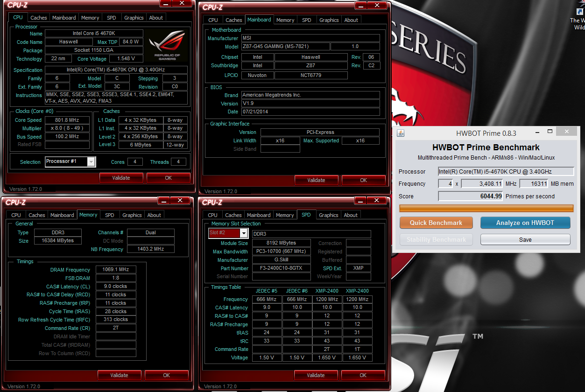Switch to Caches tab in CPU-Z CPU window
The image size is (585, 392).
click(38, 18)
